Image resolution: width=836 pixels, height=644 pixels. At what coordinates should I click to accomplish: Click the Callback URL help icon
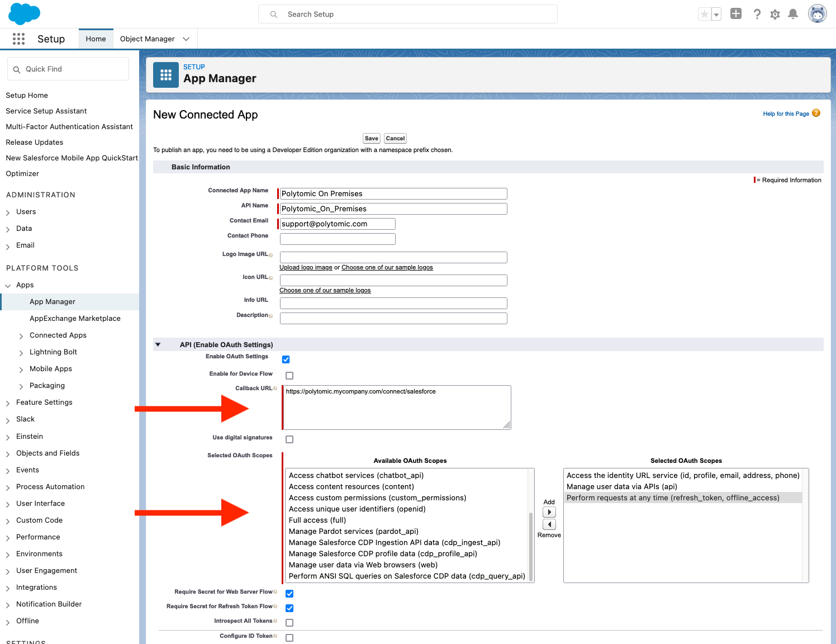[275, 389]
